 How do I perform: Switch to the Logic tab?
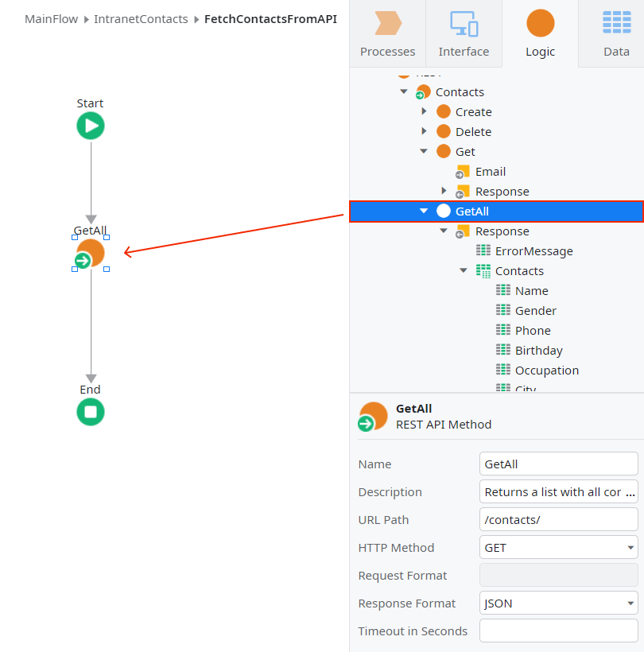[x=540, y=33]
